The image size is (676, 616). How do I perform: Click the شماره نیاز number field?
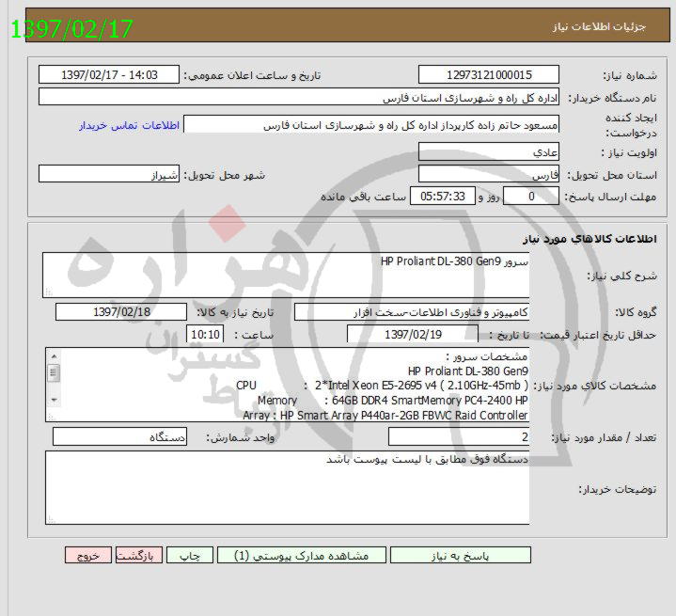[489, 74]
